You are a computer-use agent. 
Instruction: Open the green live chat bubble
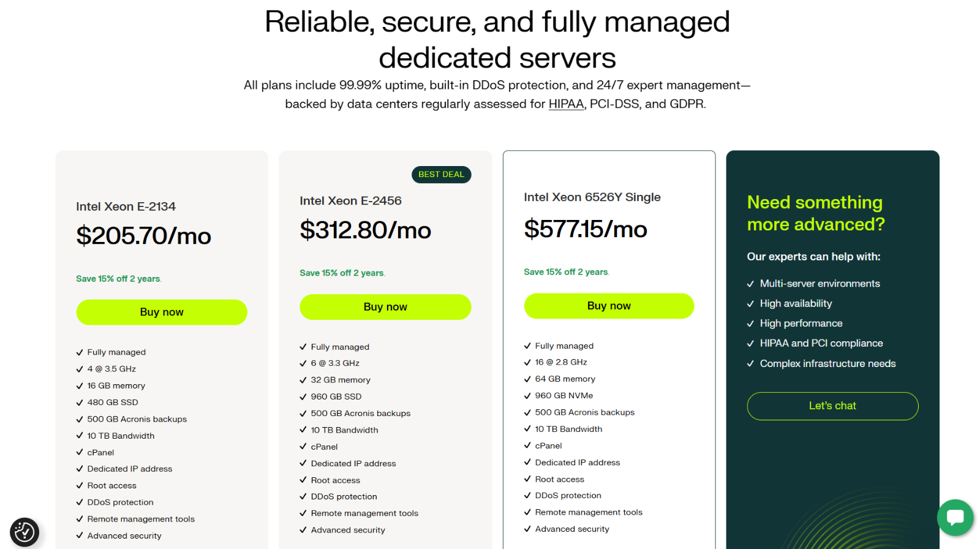pos(956,518)
